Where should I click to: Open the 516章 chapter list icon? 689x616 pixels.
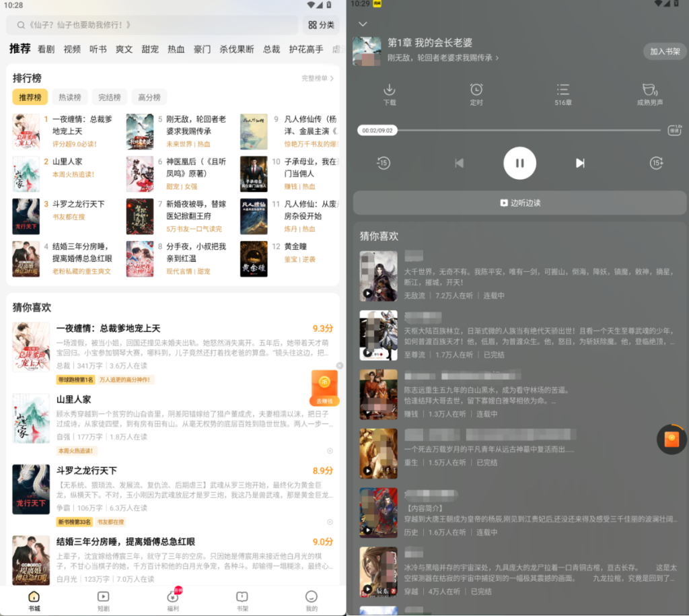563,90
